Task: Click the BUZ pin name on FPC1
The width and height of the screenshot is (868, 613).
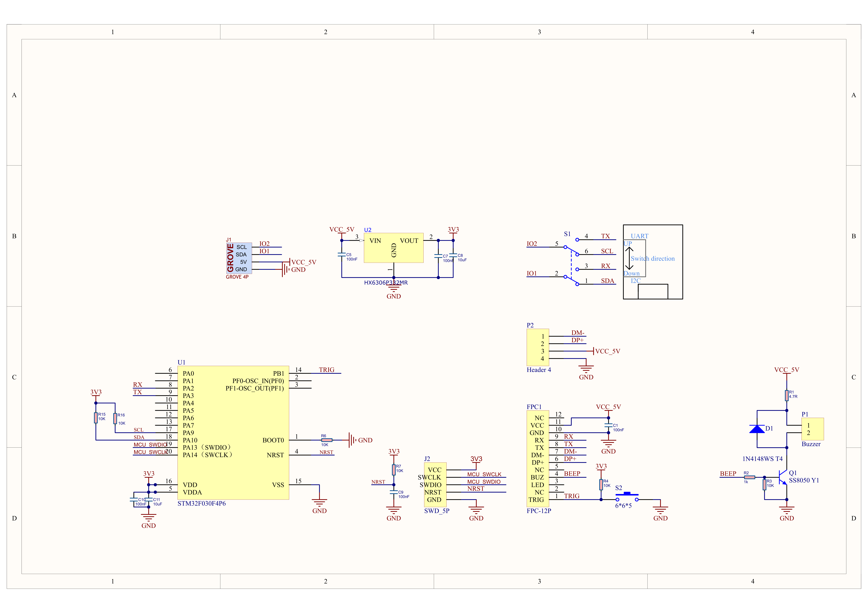Action: (x=537, y=477)
